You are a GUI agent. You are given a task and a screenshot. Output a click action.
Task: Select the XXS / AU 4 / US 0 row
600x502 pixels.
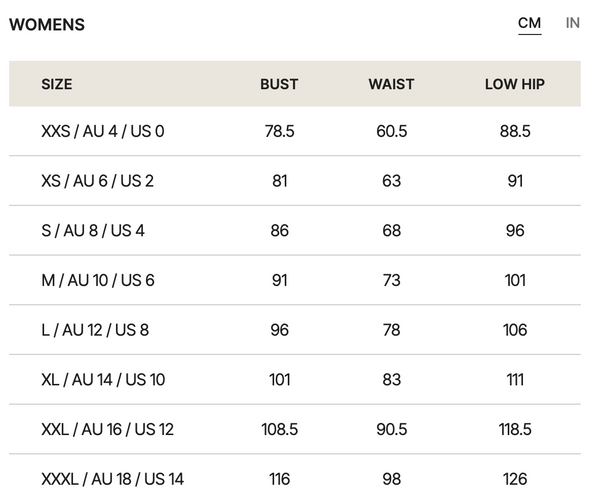coord(295,131)
